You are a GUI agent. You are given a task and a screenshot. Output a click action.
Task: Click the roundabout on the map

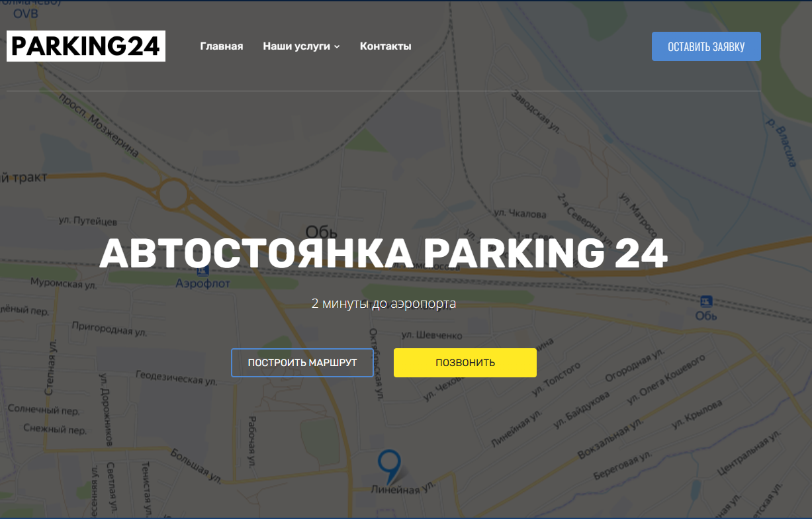(174, 195)
